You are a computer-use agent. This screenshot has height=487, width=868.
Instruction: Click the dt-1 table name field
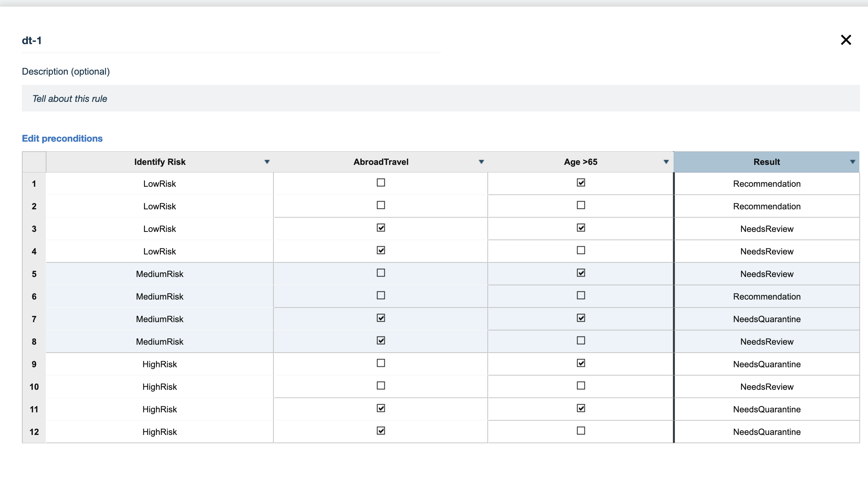pos(231,40)
